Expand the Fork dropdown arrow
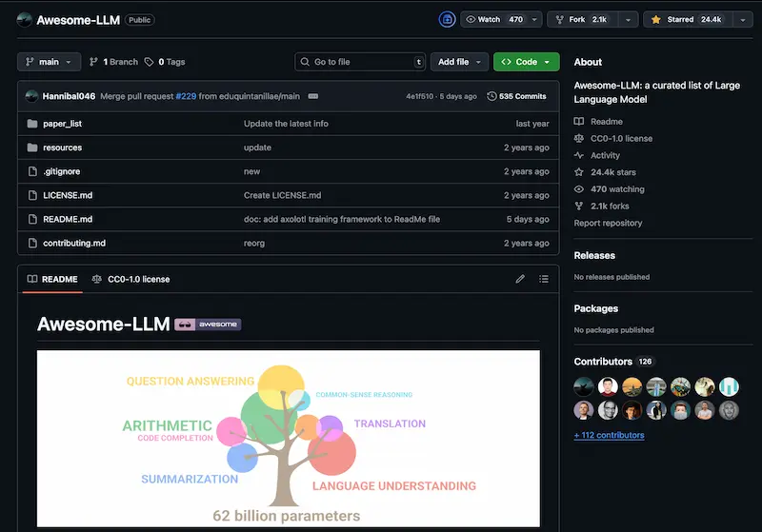 (x=628, y=19)
